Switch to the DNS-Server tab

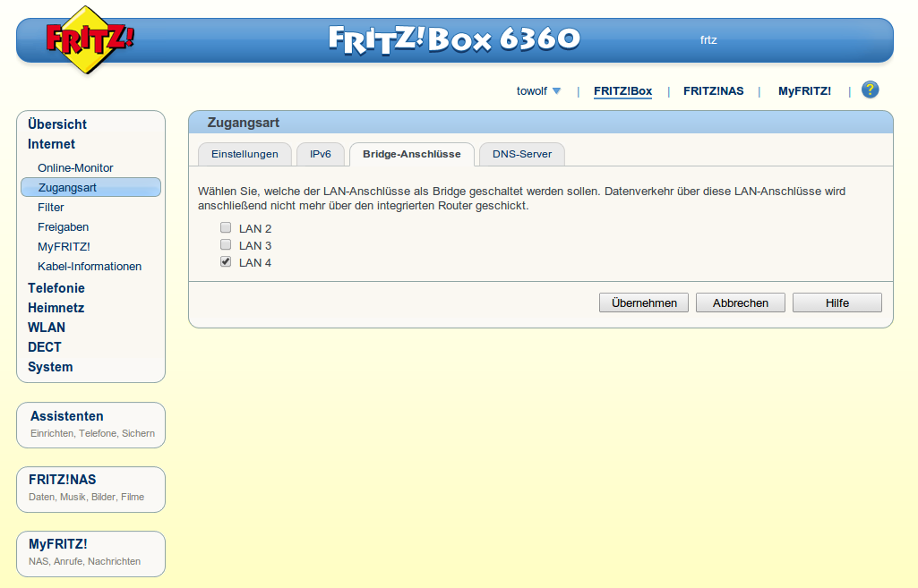[521, 154]
